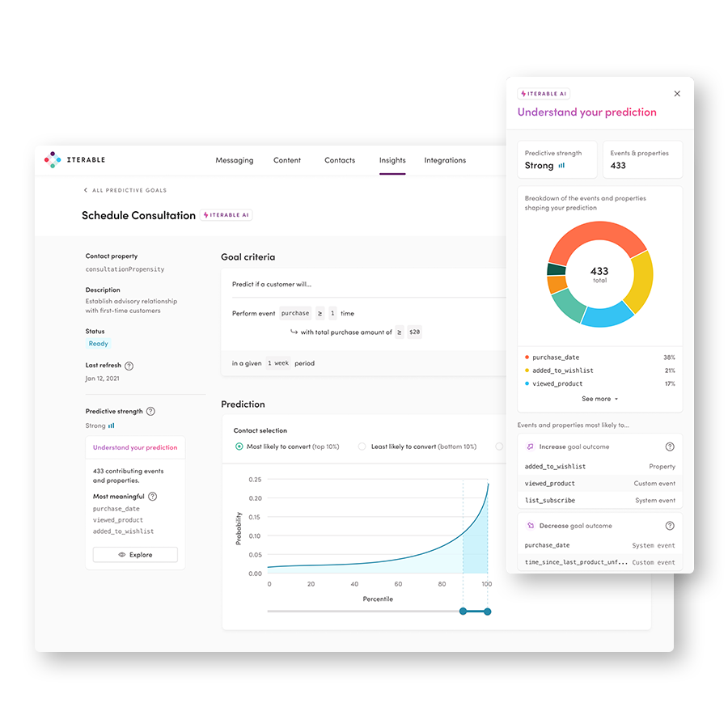Image resolution: width=728 pixels, height=728 pixels.
Task: Click the Predictive strength card in side panel
Action: [x=557, y=159]
